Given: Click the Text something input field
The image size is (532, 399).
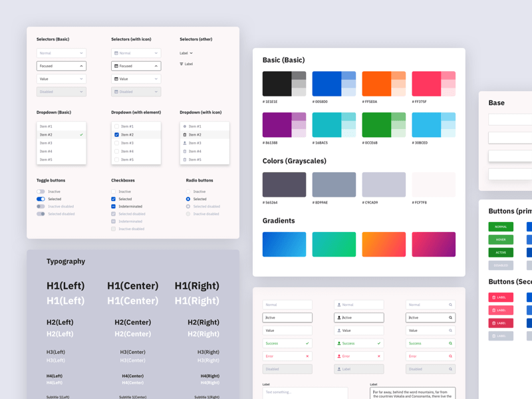Looking at the screenshot, I should (x=306, y=392).
